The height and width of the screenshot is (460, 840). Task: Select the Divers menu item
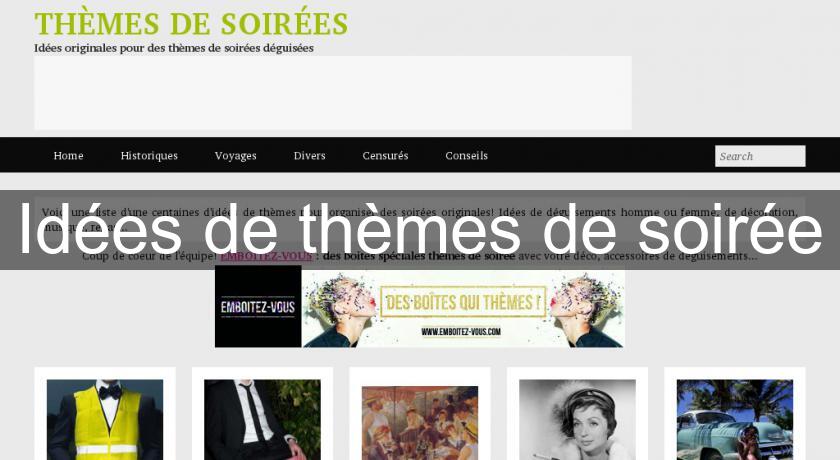click(310, 156)
